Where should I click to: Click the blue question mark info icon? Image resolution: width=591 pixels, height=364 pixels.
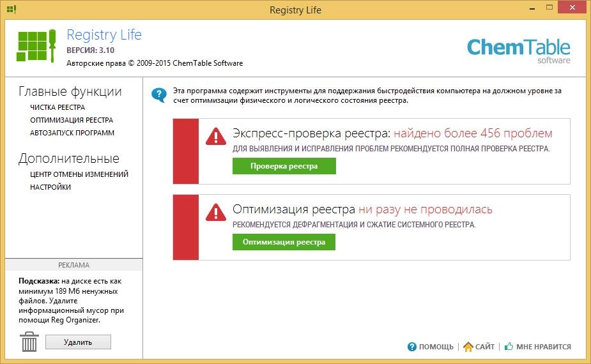[x=159, y=95]
